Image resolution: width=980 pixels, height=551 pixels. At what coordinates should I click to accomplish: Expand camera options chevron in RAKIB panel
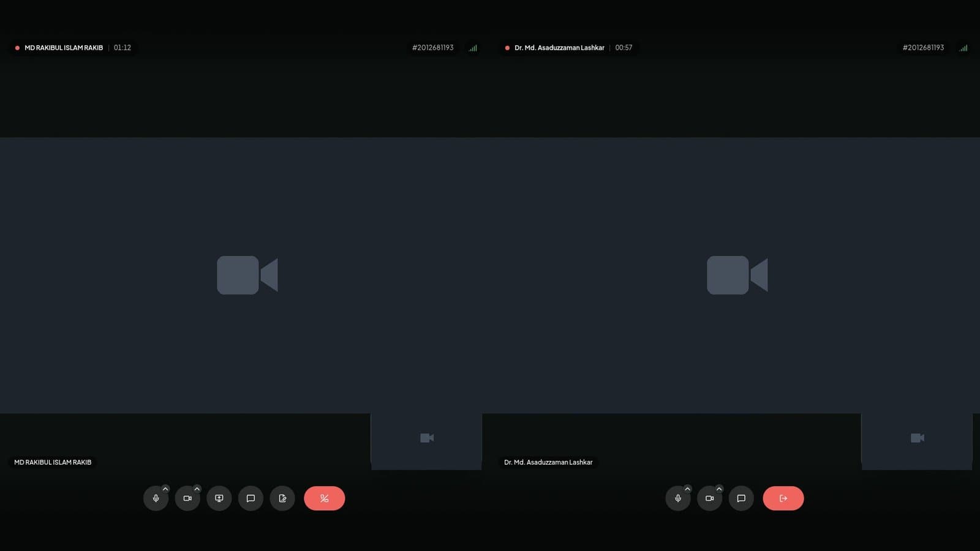[197, 489]
